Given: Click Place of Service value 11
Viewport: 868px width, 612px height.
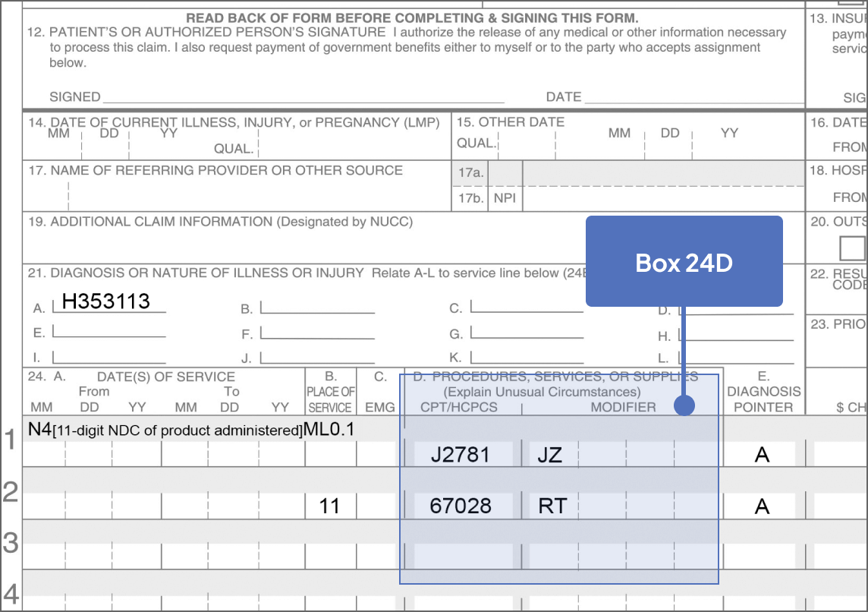Looking at the screenshot, I should pos(331,504).
